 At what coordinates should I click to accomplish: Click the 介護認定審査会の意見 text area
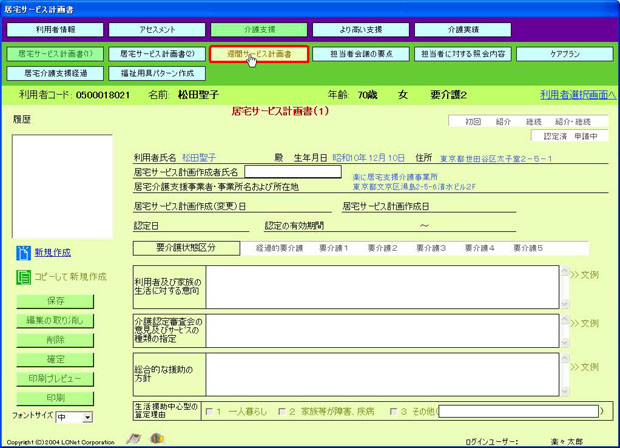point(382,331)
